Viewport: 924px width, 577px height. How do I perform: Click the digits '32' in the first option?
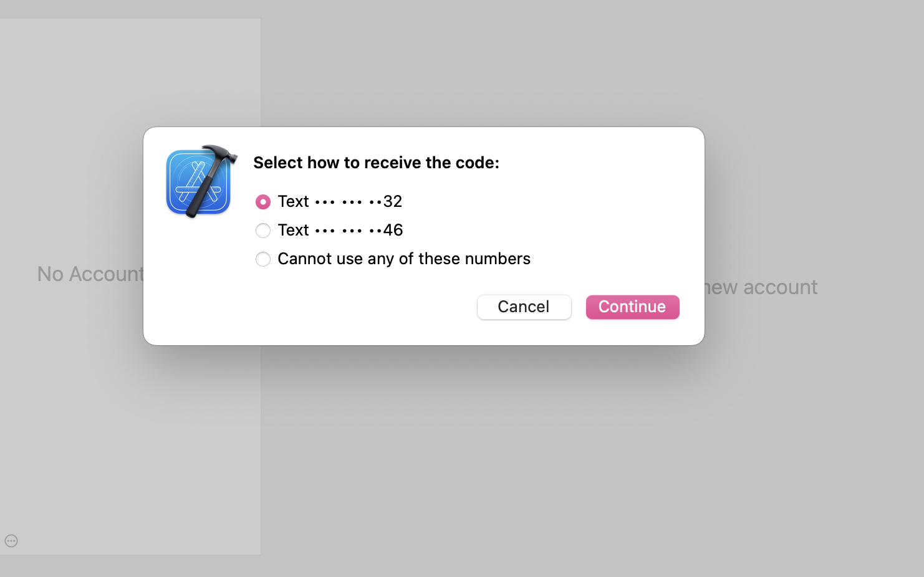[x=393, y=202]
